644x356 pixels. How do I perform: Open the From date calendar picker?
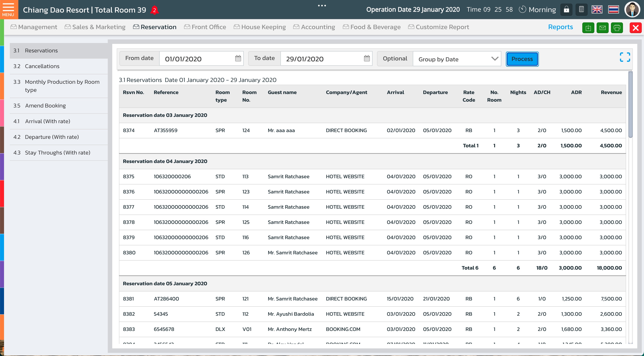point(238,59)
